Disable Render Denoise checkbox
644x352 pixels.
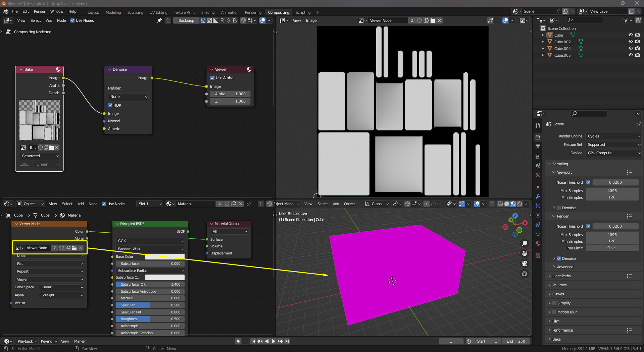coord(559,258)
